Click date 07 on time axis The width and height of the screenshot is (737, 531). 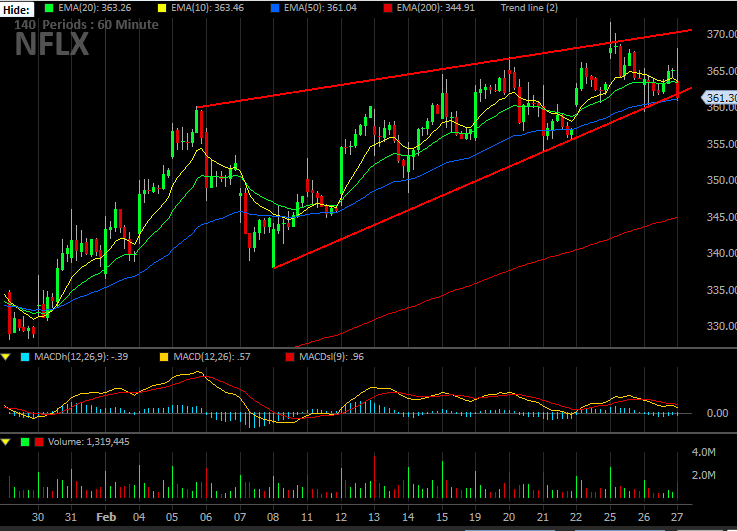(240, 517)
